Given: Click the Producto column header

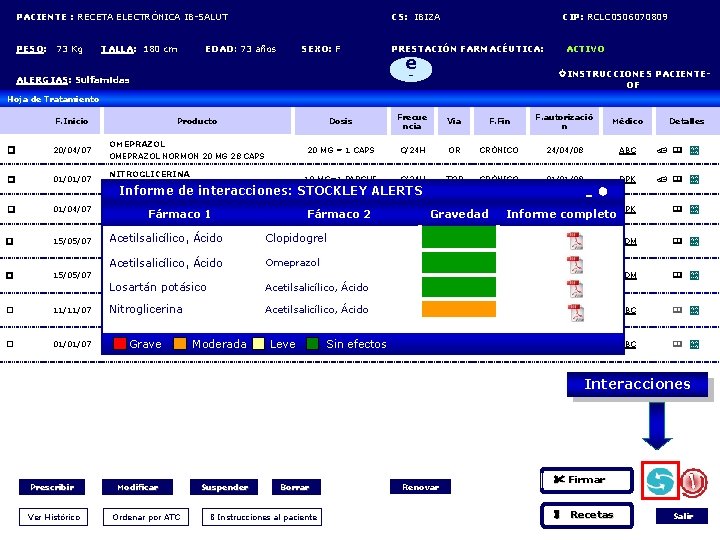Looking at the screenshot, I should (197, 121).
